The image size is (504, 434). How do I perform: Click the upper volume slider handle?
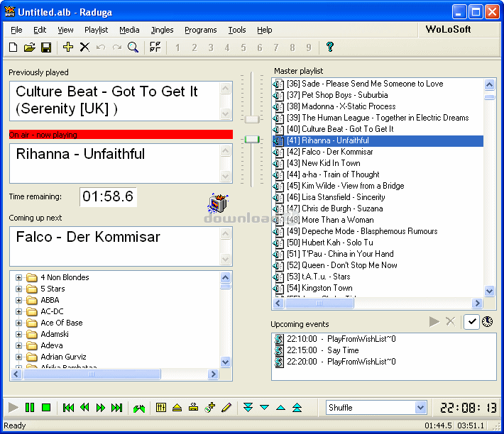pos(252,119)
